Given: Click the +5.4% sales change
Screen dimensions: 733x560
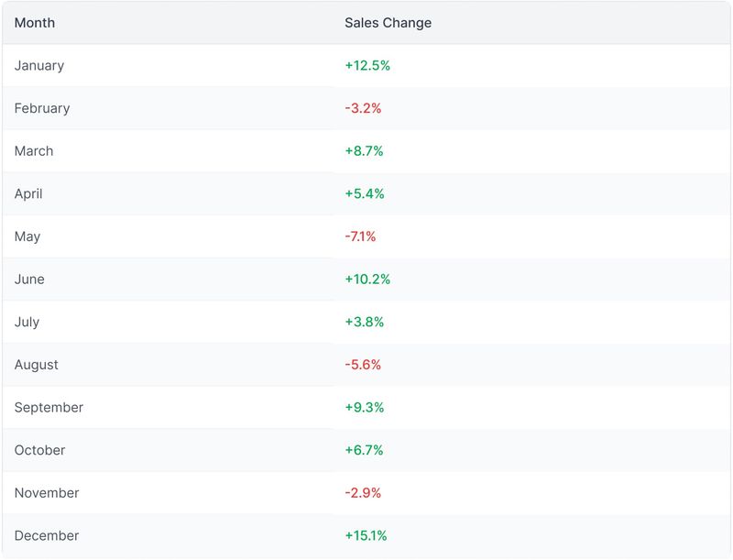Looking at the screenshot, I should (365, 194).
